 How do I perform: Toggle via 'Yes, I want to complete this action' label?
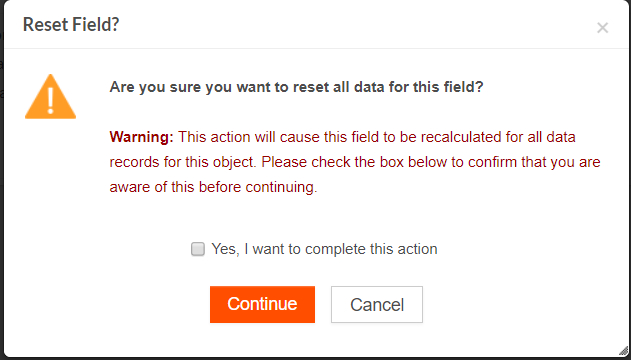tap(324, 249)
